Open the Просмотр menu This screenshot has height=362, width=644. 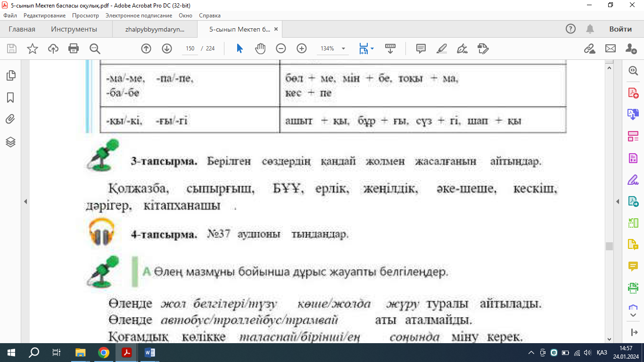(86, 16)
